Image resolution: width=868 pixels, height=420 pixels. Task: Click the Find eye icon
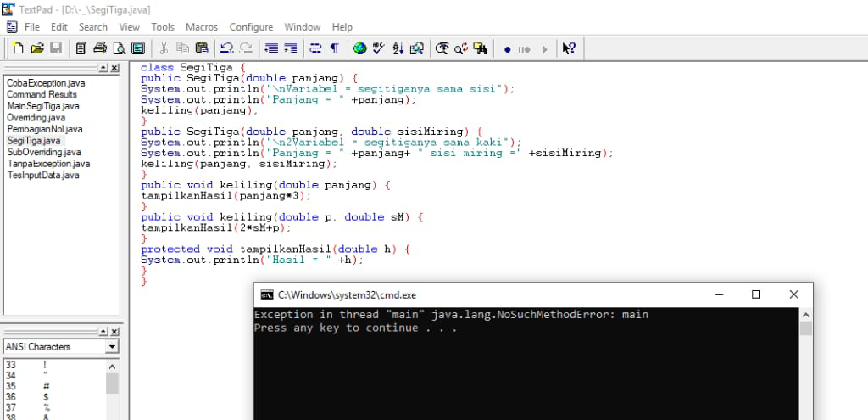(442, 48)
